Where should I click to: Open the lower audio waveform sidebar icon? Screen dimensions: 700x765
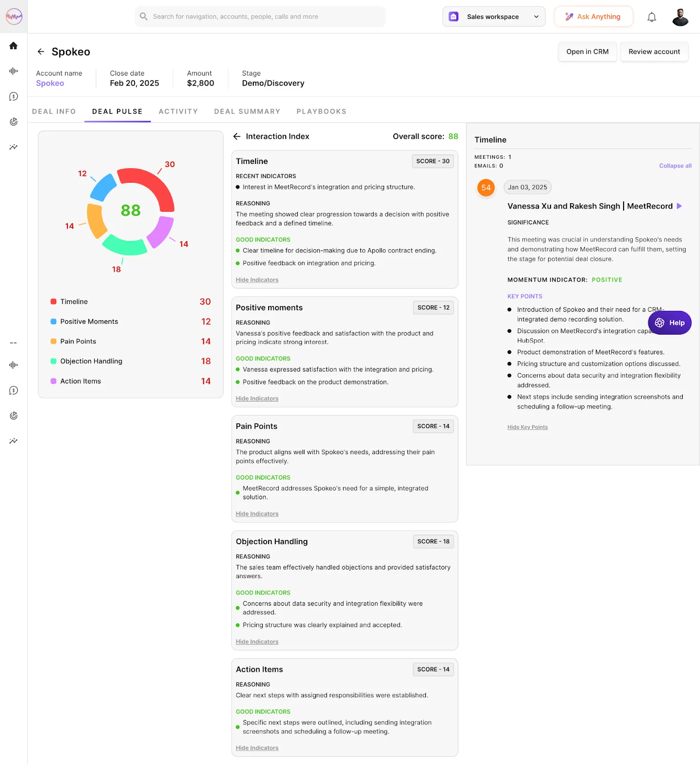point(13,365)
